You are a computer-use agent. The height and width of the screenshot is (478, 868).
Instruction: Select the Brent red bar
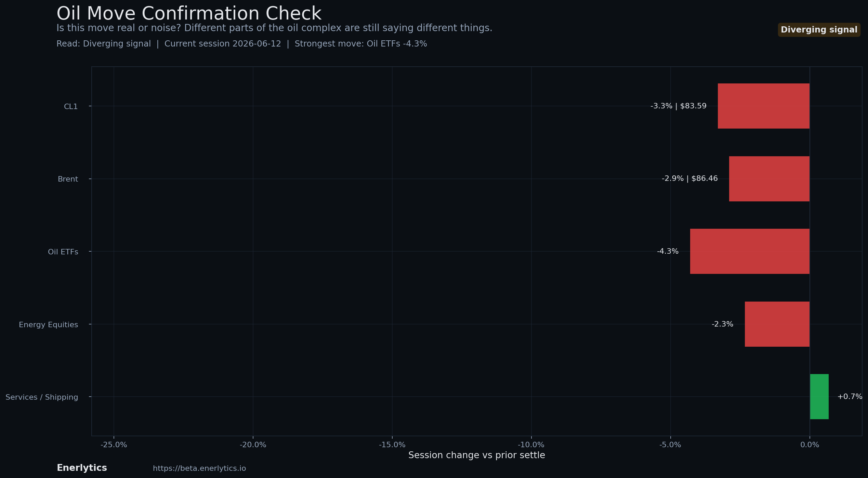pyautogui.click(x=770, y=179)
